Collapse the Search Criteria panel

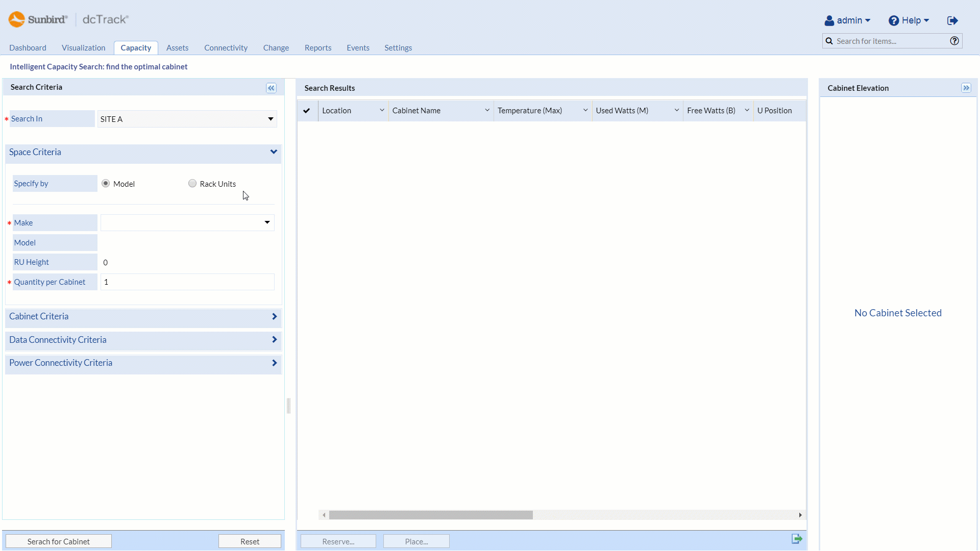271,88
